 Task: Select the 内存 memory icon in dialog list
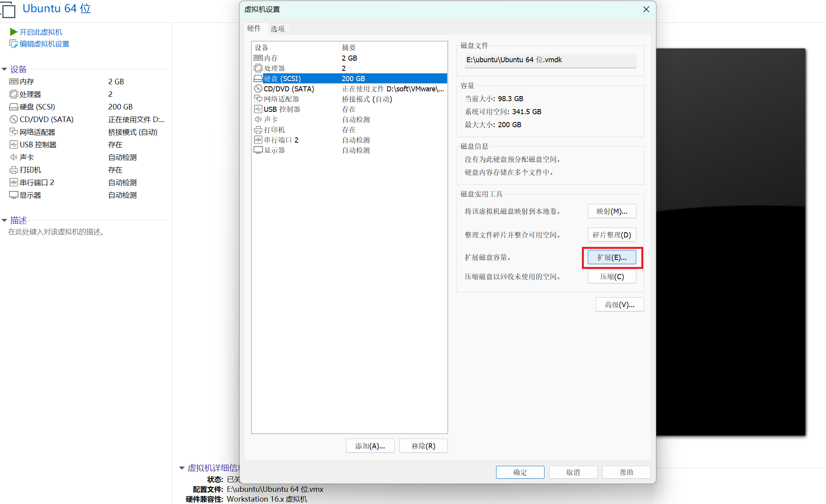(258, 58)
